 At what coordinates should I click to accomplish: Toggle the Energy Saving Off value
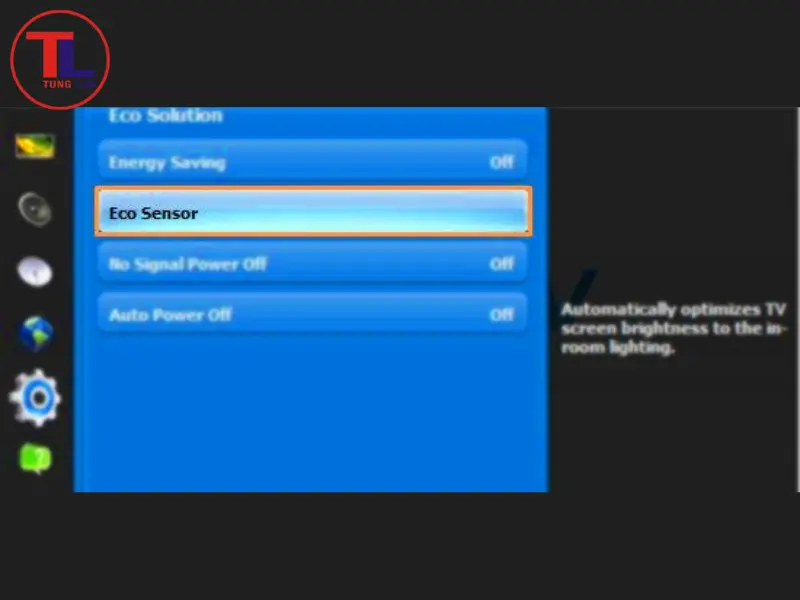click(x=501, y=162)
